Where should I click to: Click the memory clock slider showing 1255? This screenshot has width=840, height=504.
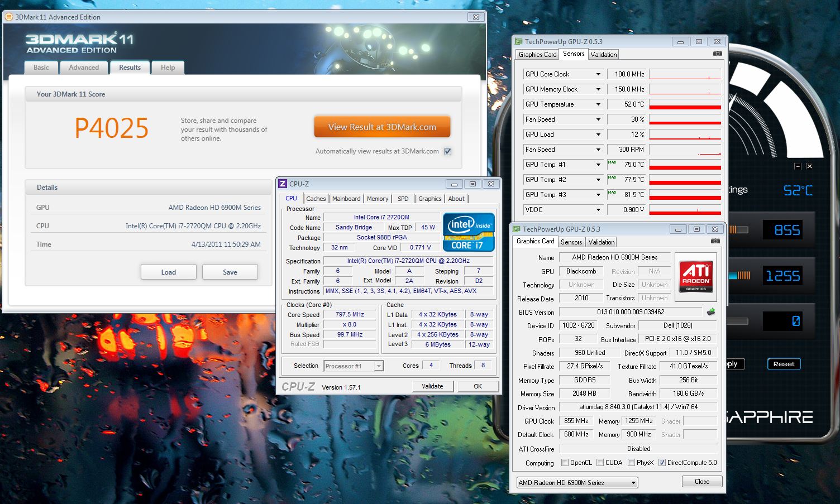pyautogui.click(x=739, y=275)
